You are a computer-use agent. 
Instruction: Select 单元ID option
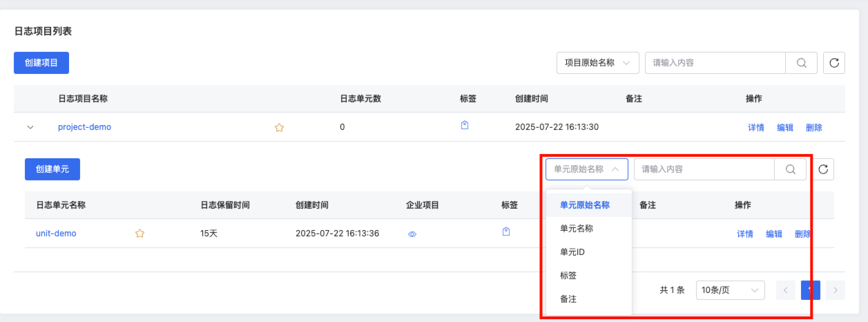click(x=588, y=252)
